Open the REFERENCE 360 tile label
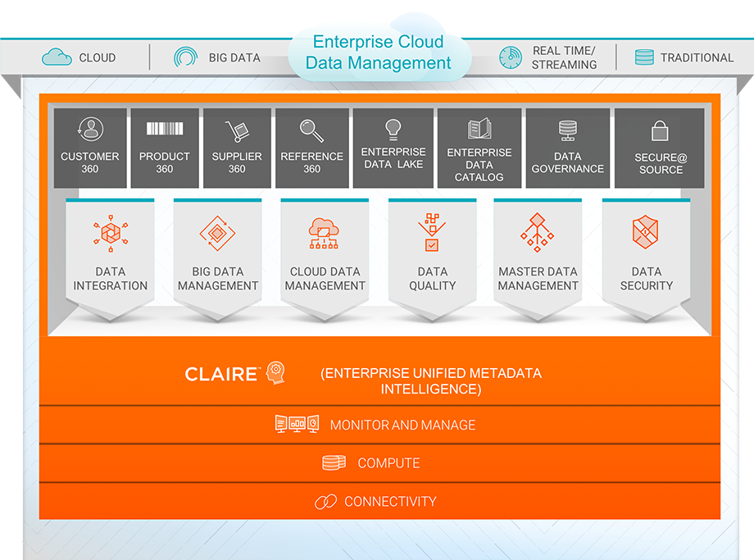The image size is (754, 560). pos(311,162)
